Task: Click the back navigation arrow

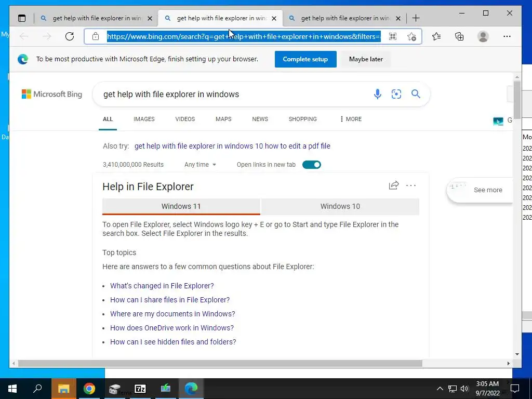Action: (24, 36)
